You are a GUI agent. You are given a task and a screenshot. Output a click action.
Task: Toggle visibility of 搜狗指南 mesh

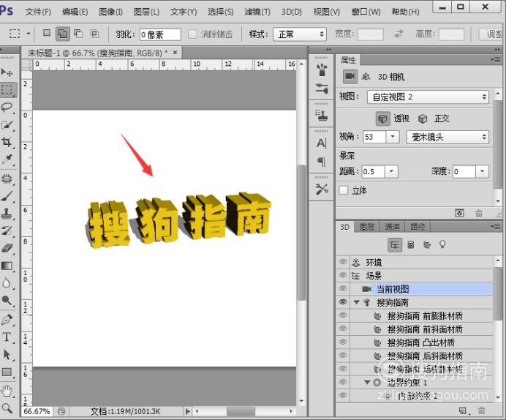[343, 302]
